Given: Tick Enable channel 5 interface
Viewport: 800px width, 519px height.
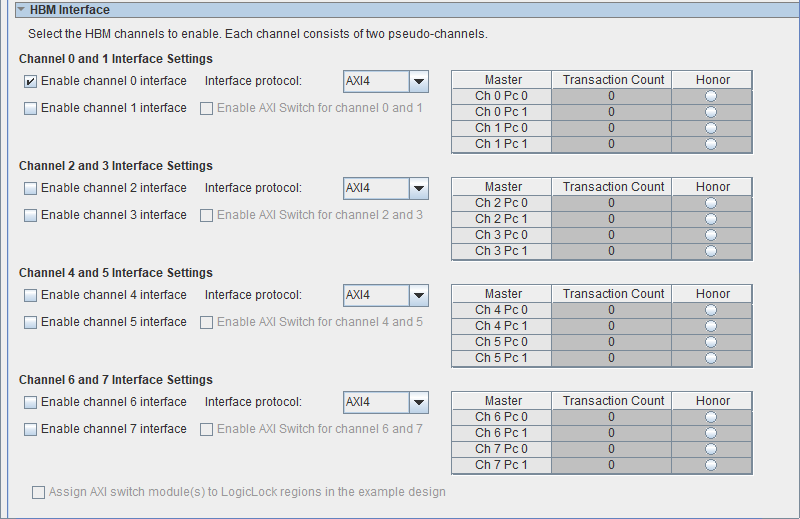Looking at the screenshot, I should point(31,322).
